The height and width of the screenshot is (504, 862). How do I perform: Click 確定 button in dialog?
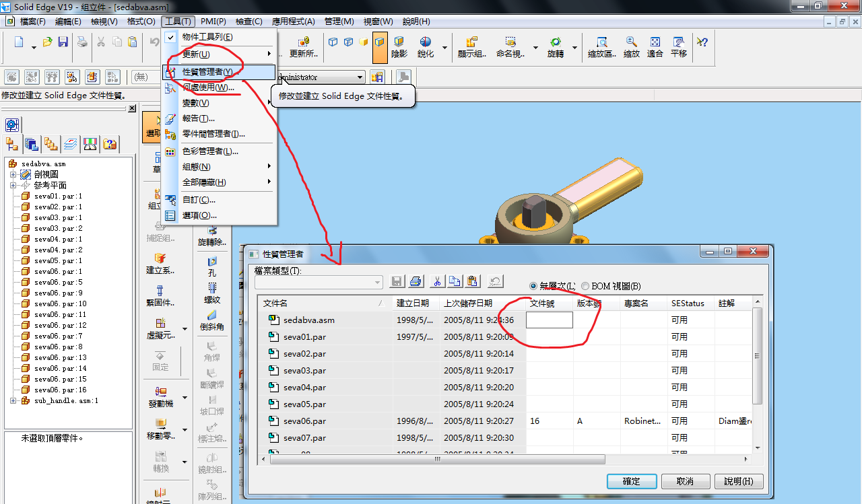point(632,481)
